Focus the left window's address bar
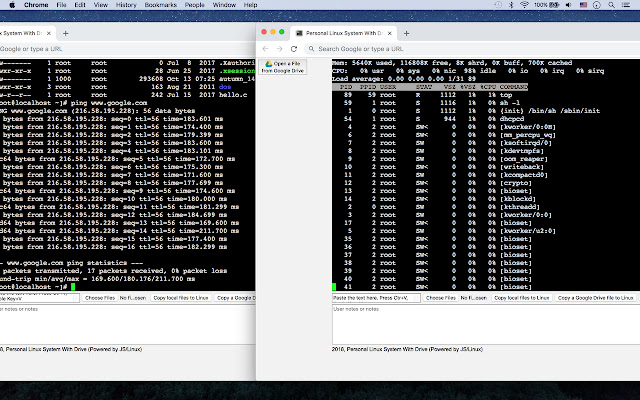 (x=127, y=49)
